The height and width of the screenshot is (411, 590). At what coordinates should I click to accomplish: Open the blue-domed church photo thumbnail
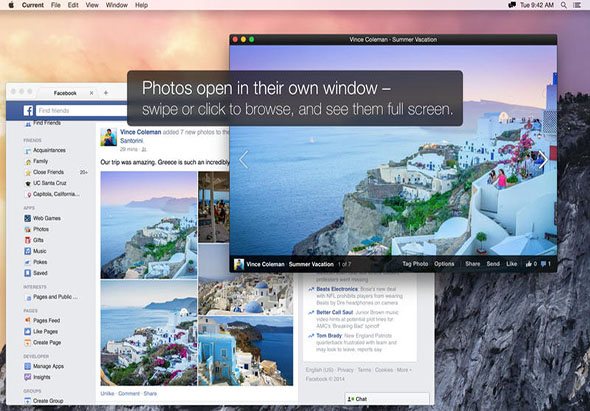click(245, 279)
